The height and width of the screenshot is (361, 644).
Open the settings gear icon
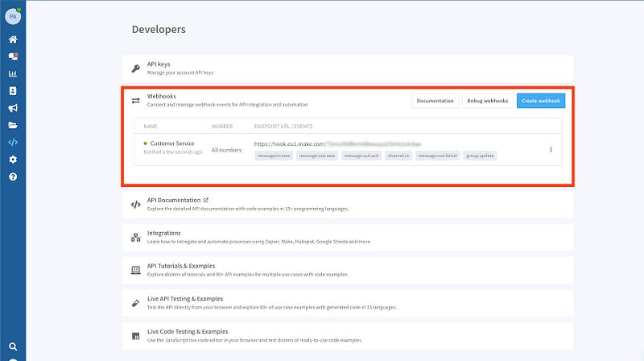[x=13, y=160]
